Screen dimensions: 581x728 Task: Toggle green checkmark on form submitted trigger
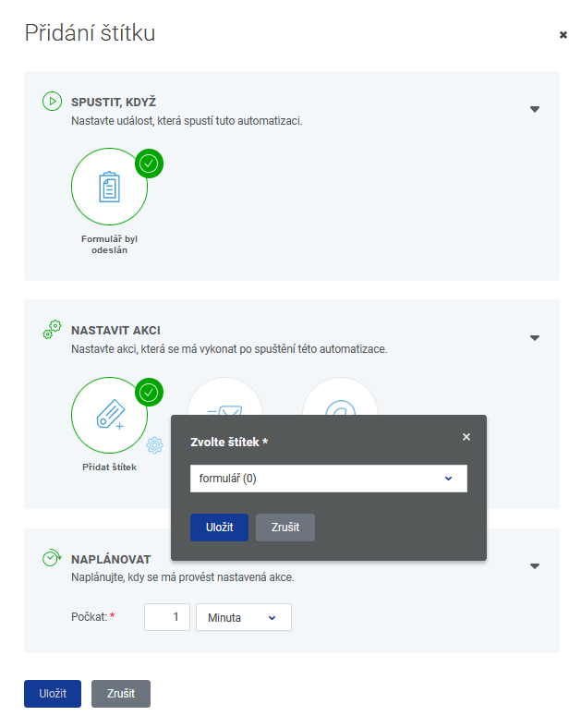[149, 164]
